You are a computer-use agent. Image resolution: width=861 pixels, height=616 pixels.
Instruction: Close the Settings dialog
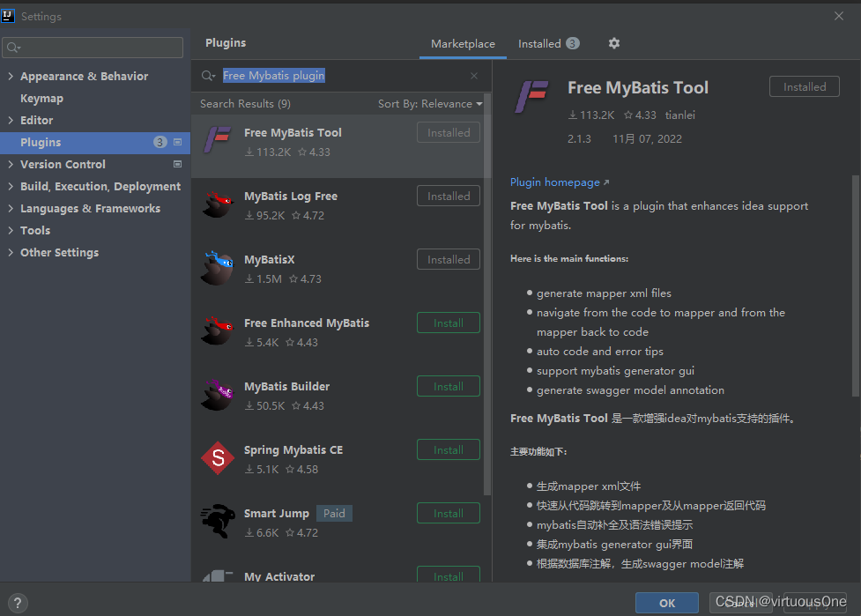tap(838, 16)
